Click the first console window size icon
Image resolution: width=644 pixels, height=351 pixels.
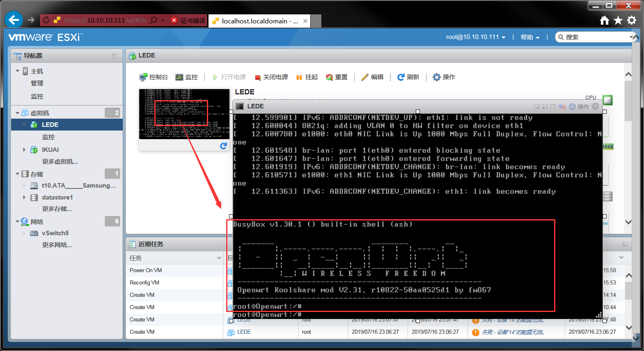point(536,107)
